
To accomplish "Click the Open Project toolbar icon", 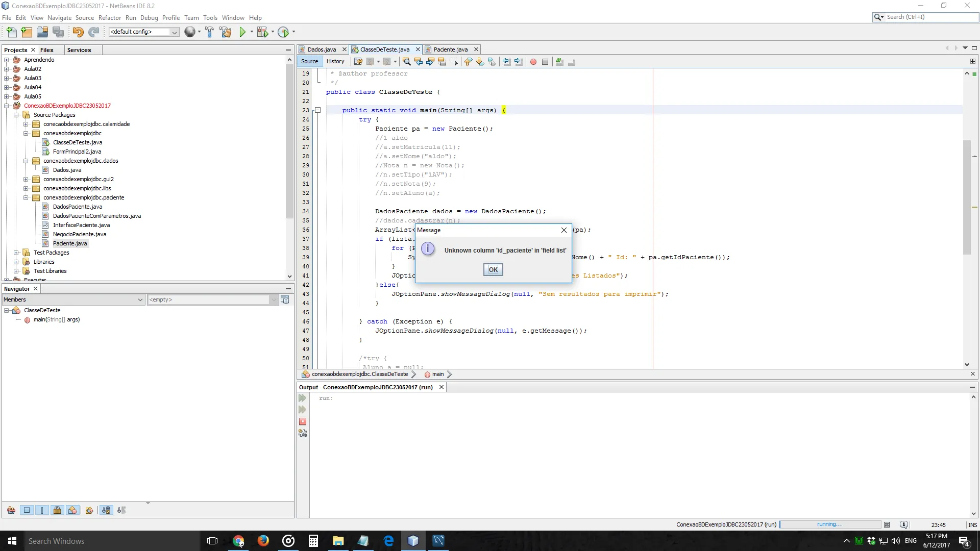I will click(x=42, y=32).
